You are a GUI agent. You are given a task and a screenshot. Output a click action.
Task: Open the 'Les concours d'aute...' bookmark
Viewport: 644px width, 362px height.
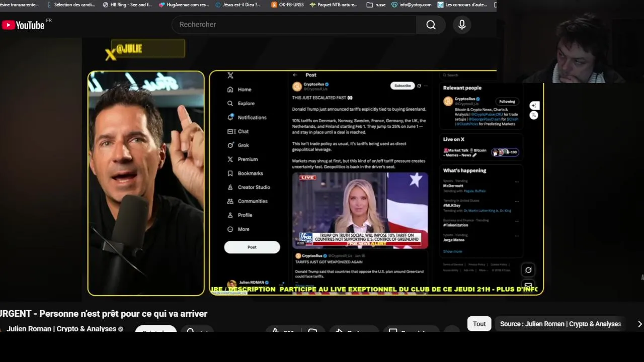point(462,5)
